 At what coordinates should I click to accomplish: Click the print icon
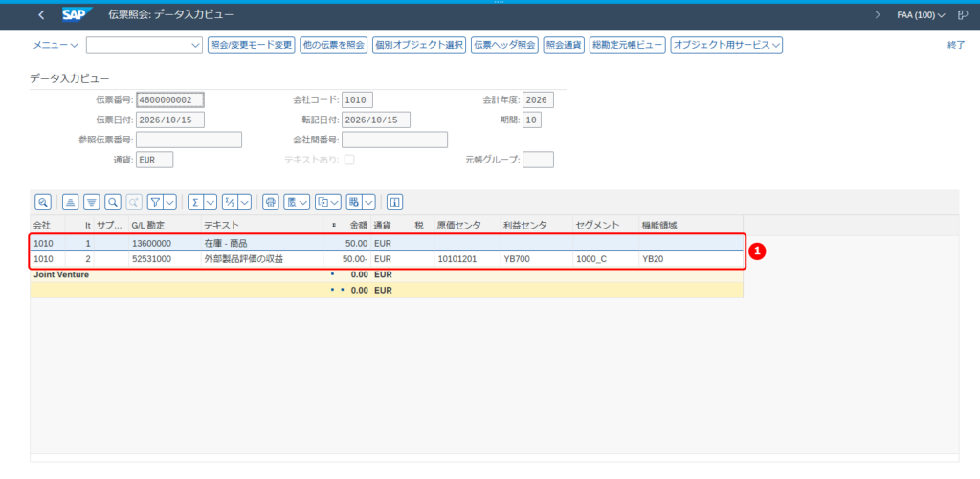[x=271, y=202]
